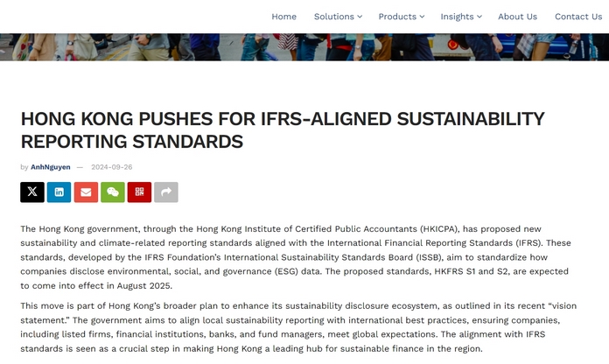
Task: Click the article headline about IFRS-aligned standards
Action: pyautogui.click(x=282, y=129)
